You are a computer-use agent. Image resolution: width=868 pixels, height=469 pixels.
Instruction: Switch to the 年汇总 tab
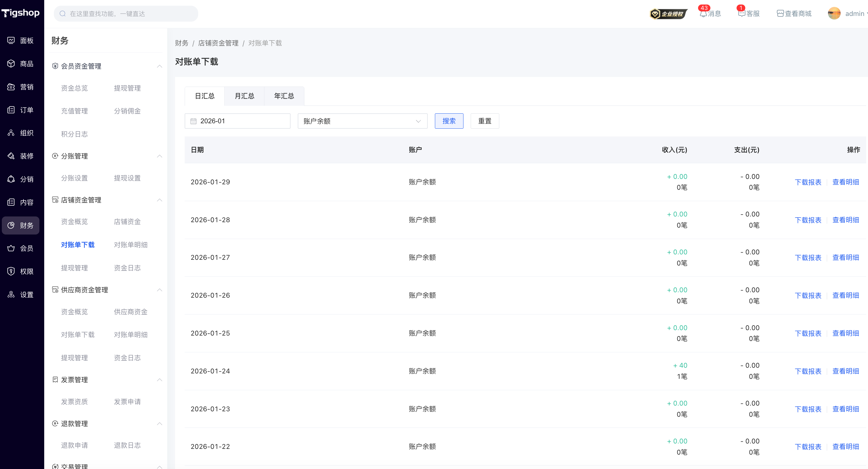click(284, 97)
